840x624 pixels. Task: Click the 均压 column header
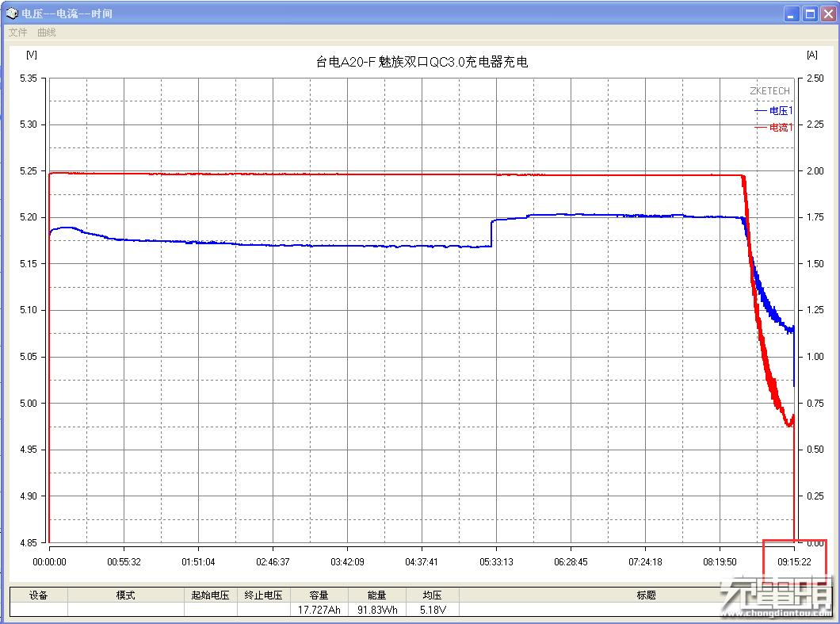pos(432,595)
